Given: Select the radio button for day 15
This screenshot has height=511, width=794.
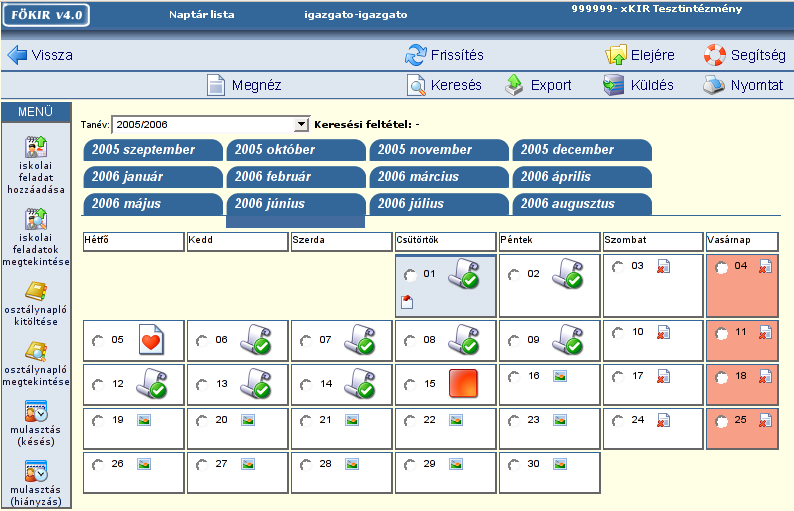Looking at the screenshot, I should pyautogui.click(x=410, y=384).
